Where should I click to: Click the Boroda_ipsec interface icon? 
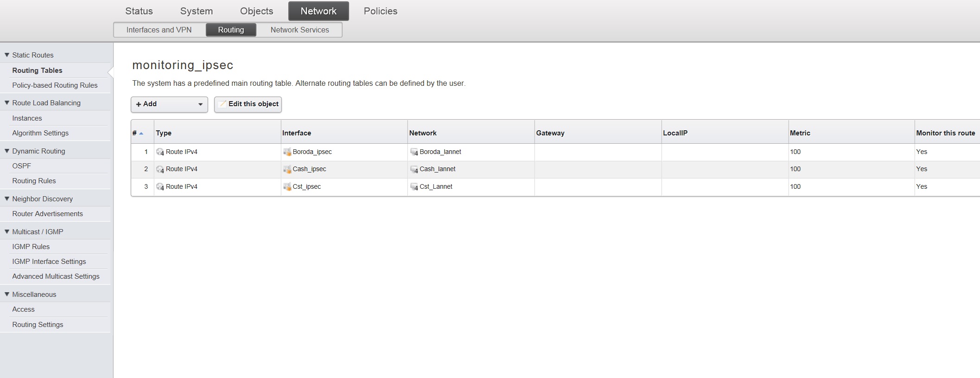[287, 152]
